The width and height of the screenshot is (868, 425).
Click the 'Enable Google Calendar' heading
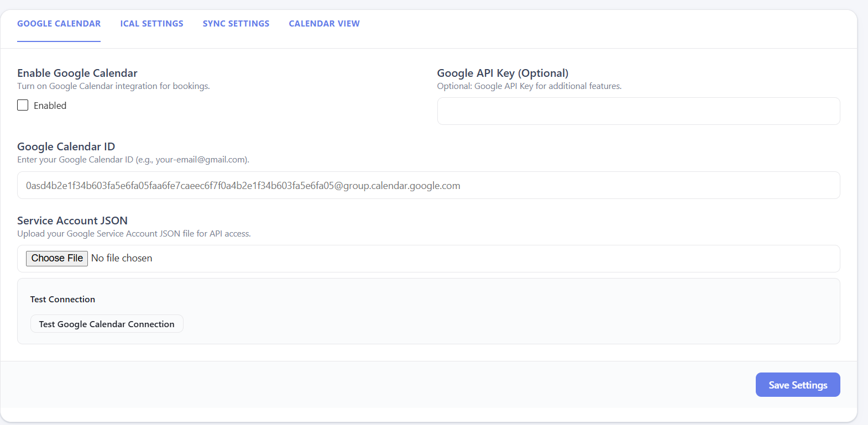coord(77,73)
